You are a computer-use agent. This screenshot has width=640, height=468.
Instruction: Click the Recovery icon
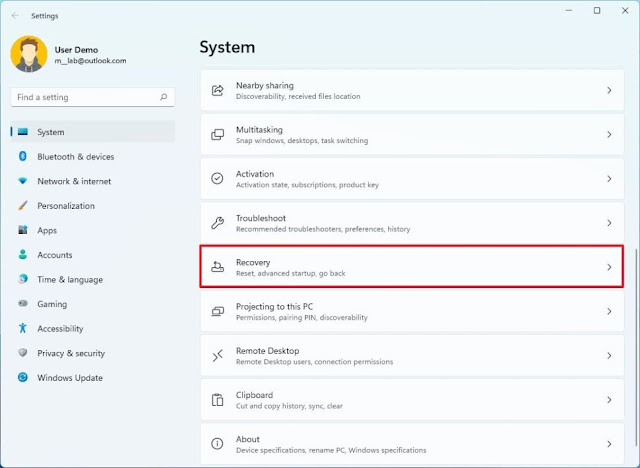click(x=217, y=267)
